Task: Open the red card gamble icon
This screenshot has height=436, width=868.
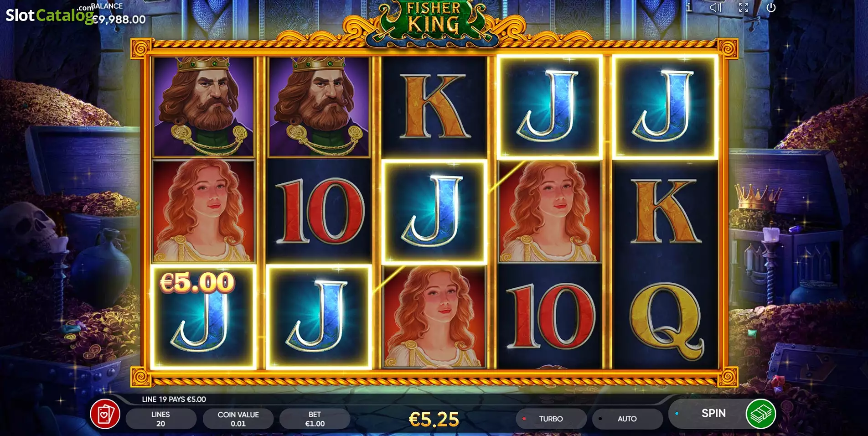Action: [x=105, y=414]
